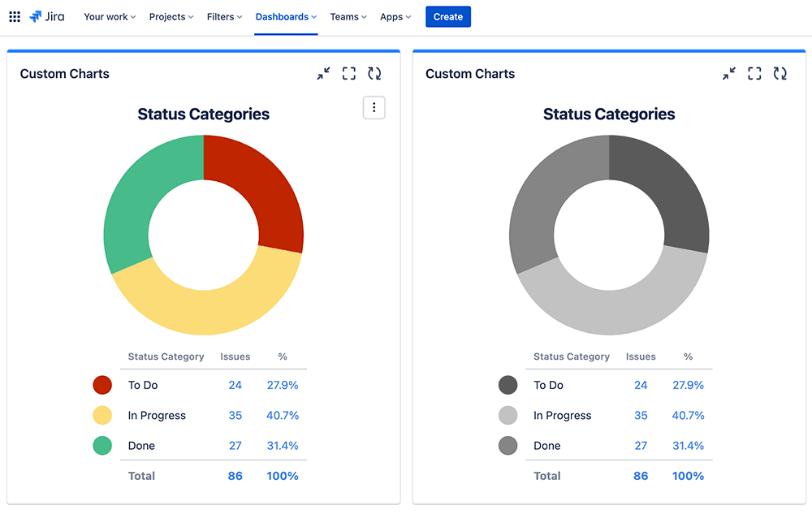Open the Dashboards menu

[286, 17]
